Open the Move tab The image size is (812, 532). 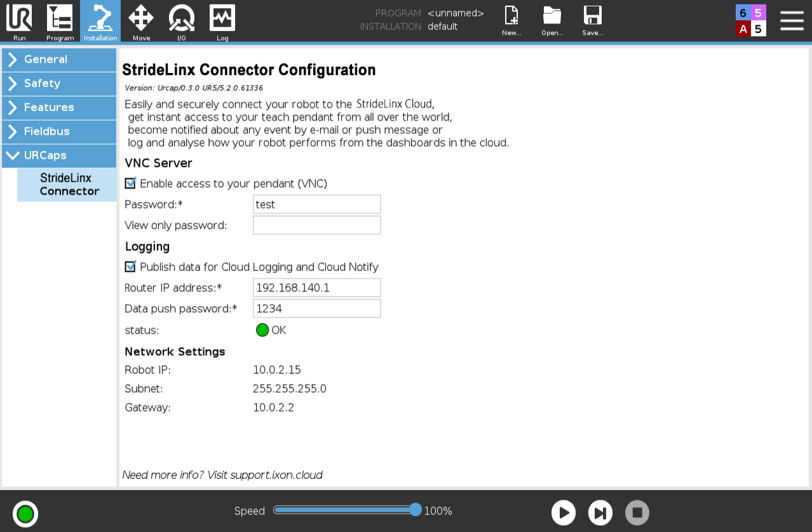click(141, 22)
